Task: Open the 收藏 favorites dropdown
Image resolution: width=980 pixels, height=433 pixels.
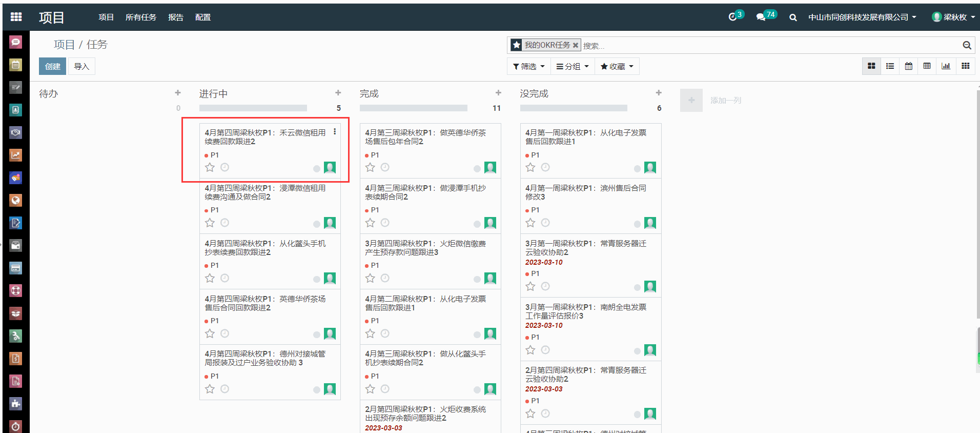Action: tap(617, 67)
